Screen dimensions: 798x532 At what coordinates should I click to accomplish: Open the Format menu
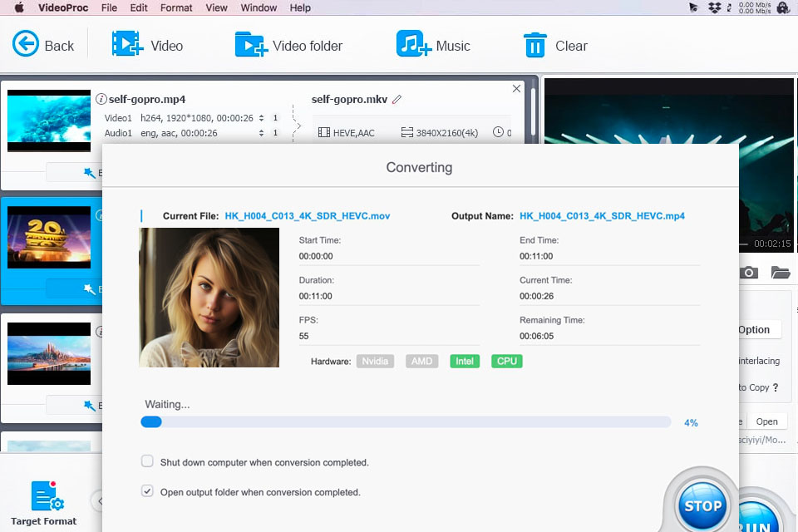click(176, 7)
